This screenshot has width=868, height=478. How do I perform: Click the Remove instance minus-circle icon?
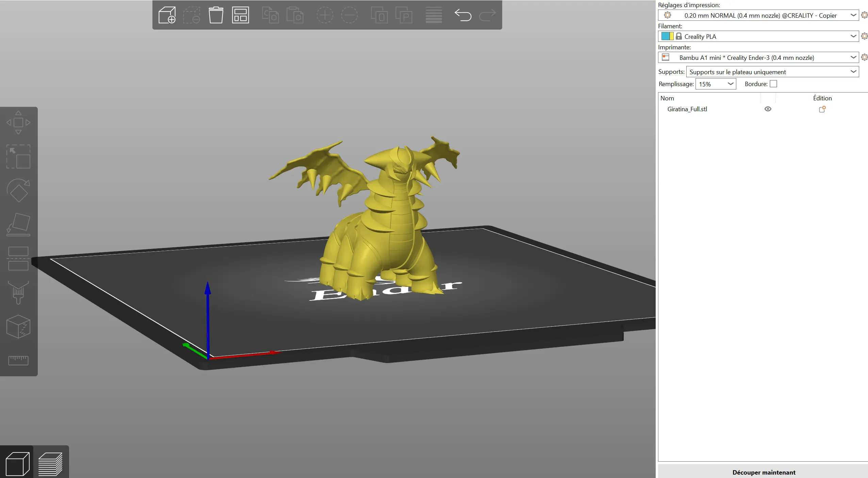coord(349,15)
